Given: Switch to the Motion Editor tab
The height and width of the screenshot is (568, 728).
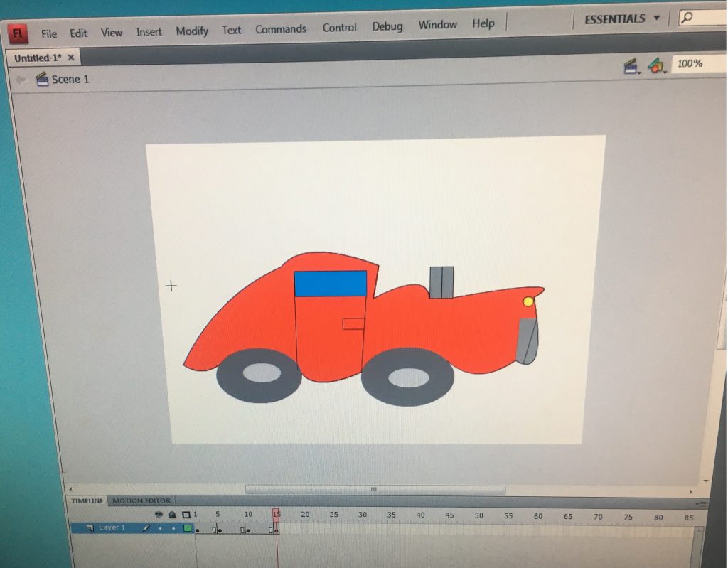Looking at the screenshot, I should point(141,500).
